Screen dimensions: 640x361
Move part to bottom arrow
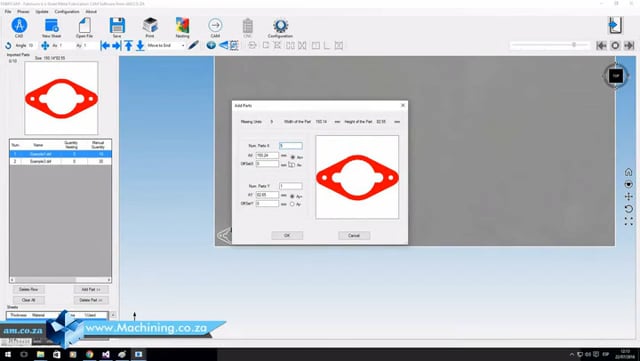tap(140, 45)
